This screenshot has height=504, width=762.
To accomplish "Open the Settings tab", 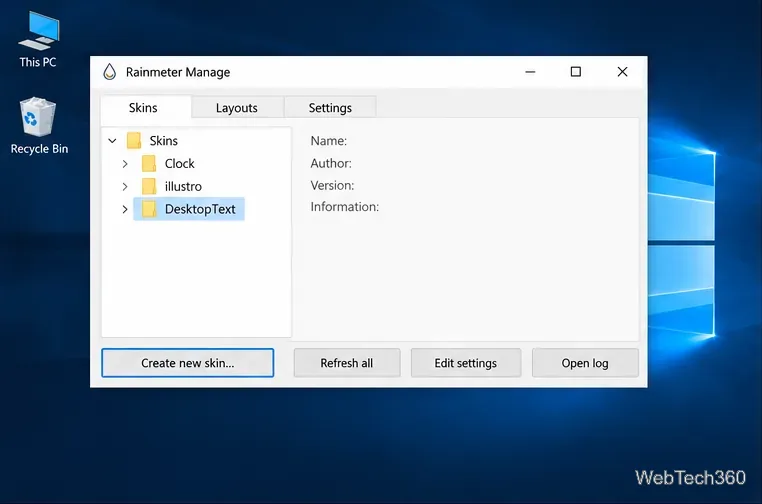I will [330, 107].
